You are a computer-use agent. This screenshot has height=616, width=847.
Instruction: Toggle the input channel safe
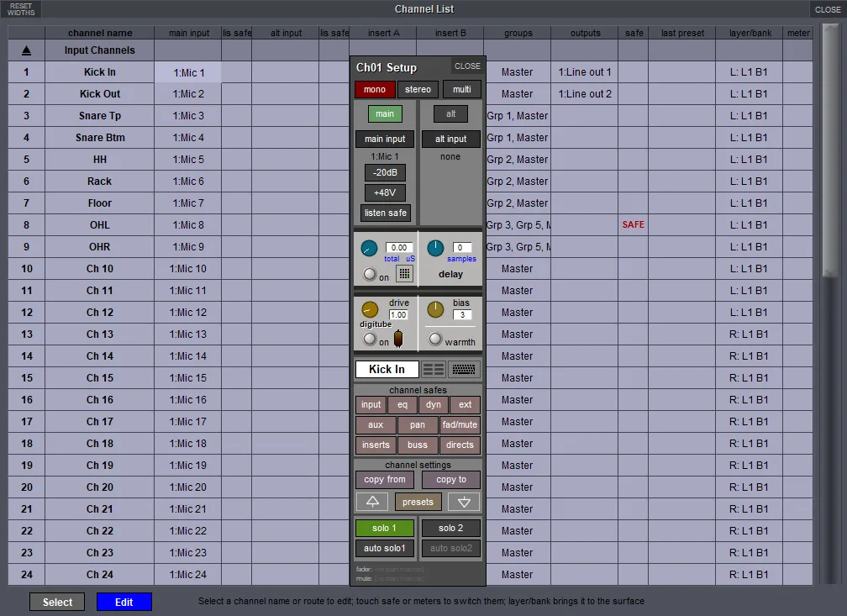pos(371,405)
